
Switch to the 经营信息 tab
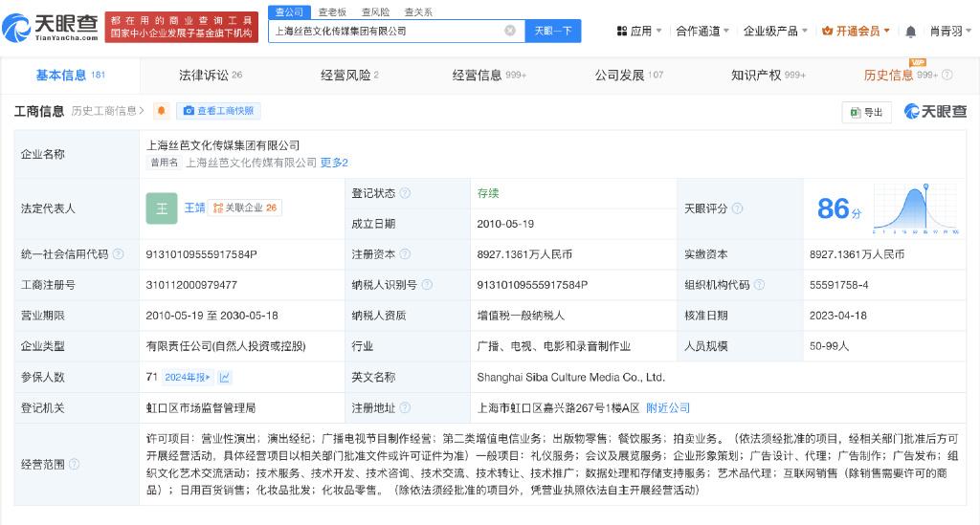click(489, 75)
